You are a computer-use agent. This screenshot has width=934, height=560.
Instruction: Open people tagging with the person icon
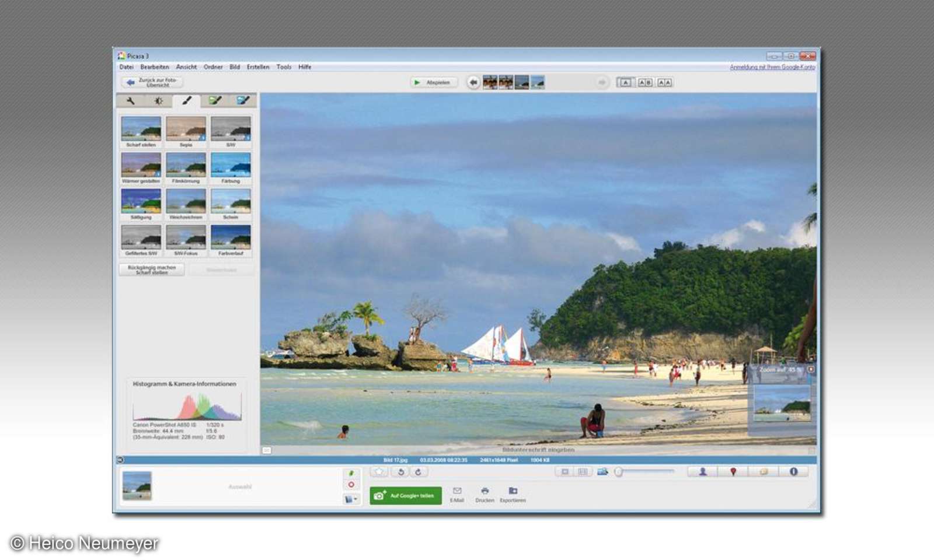pyautogui.click(x=703, y=473)
